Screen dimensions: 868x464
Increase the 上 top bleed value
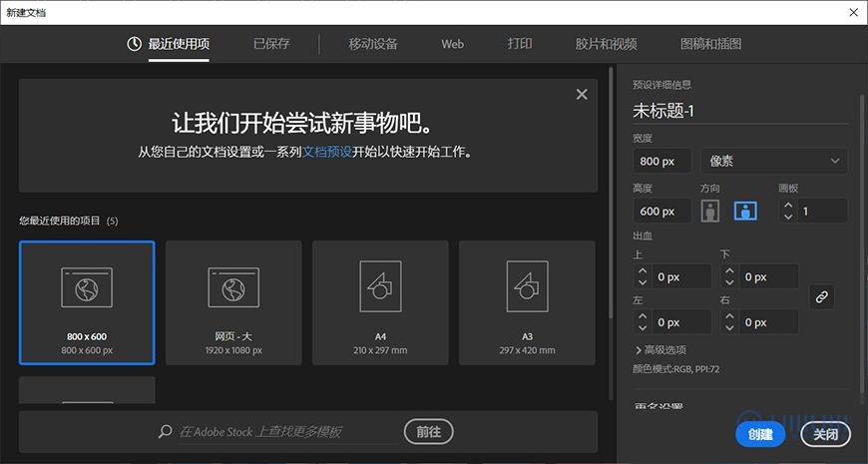pyautogui.click(x=643, y=271)
